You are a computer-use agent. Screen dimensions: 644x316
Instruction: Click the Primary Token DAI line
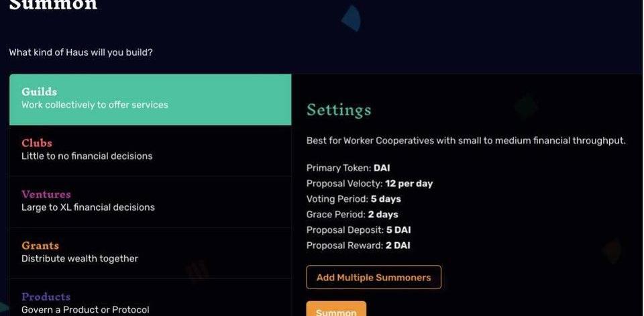click(347, 168)
